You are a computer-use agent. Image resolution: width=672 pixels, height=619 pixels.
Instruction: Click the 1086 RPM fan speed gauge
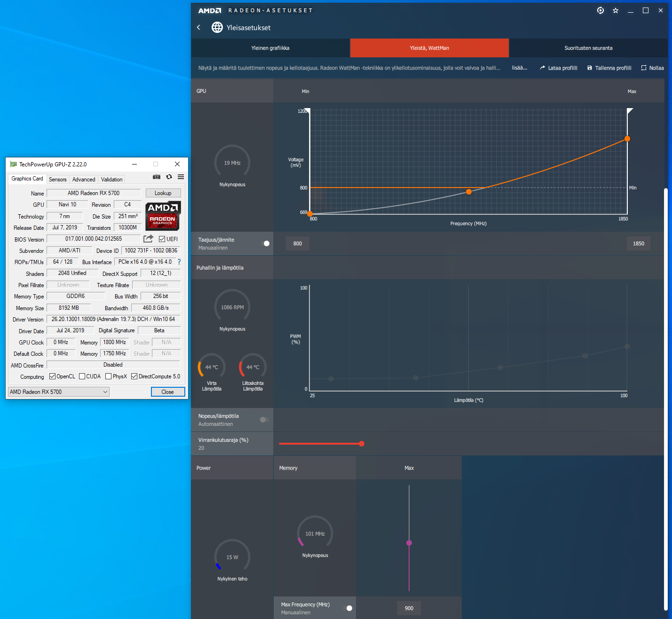(x=232, y=307)
